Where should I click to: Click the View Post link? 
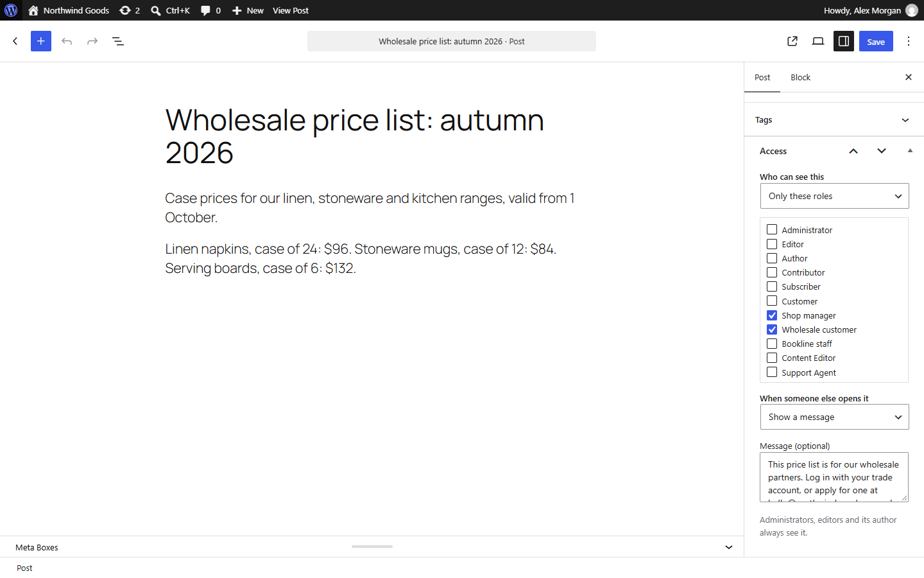click(291, 10)
